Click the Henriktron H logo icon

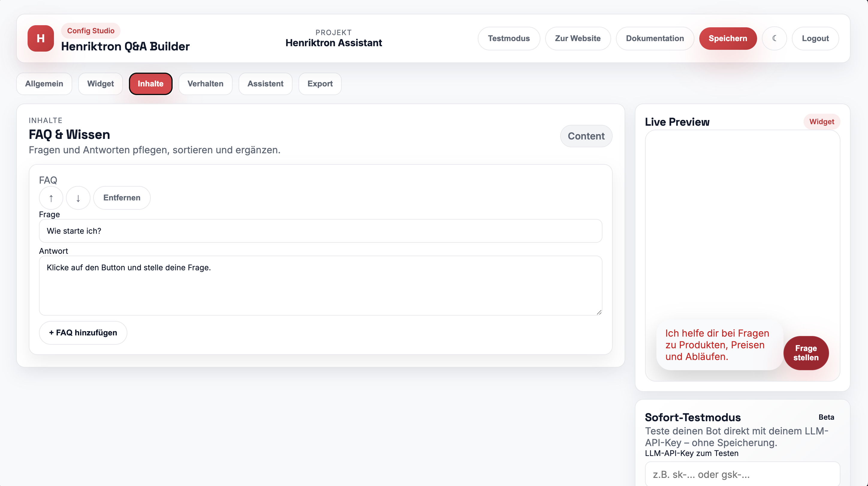(40, 38)
